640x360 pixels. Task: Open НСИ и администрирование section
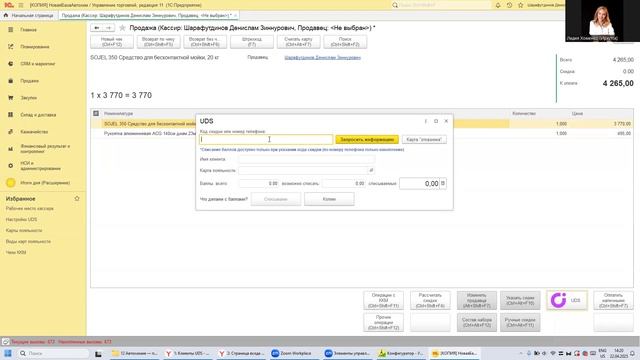[x=40, y=166]
